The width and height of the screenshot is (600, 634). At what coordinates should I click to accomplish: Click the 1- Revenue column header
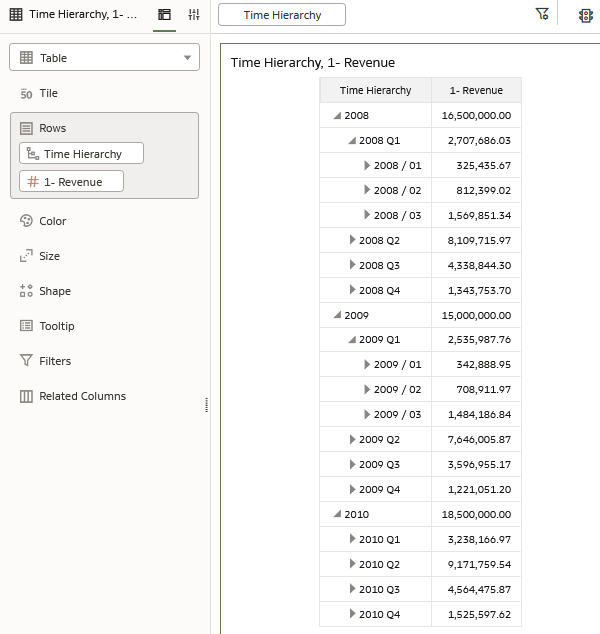point(476,90)
